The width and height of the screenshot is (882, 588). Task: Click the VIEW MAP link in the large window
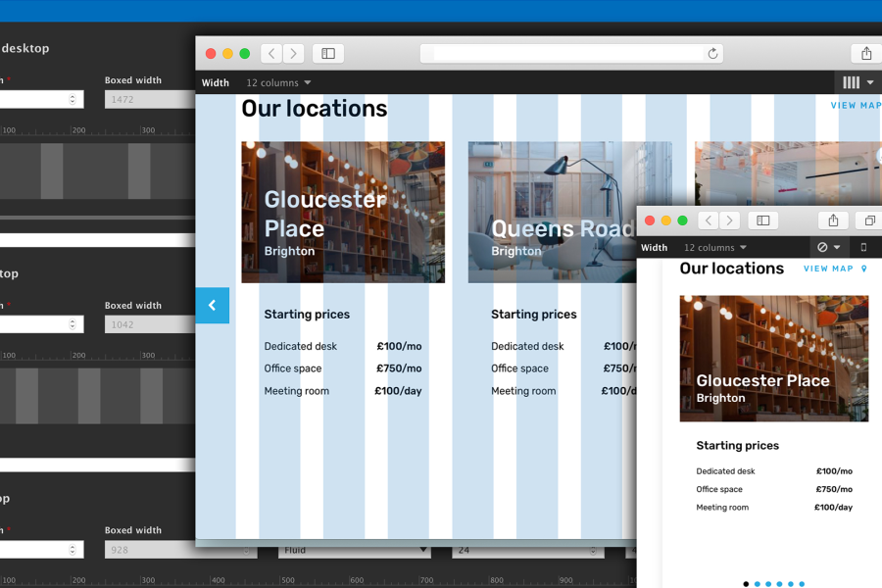[x=856, y=106]
